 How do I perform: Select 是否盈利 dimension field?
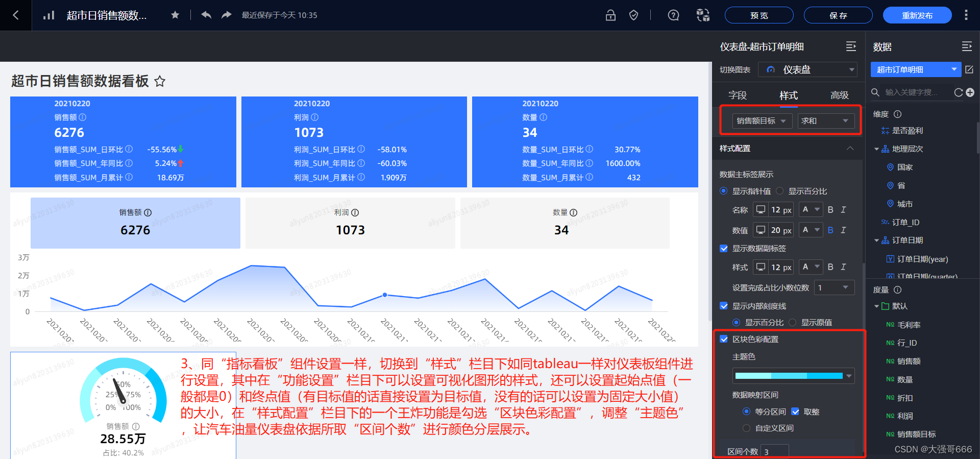click(x=907, y=131)
